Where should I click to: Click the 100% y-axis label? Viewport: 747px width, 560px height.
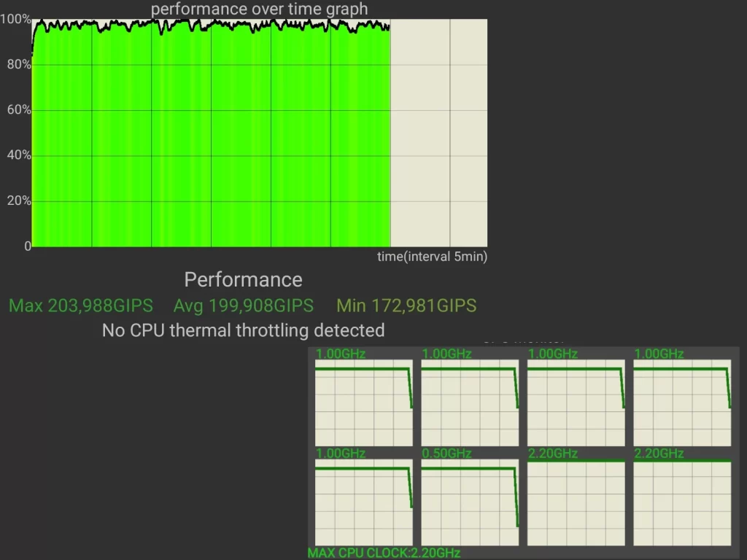pyautogui.click(x=16, y=20)
